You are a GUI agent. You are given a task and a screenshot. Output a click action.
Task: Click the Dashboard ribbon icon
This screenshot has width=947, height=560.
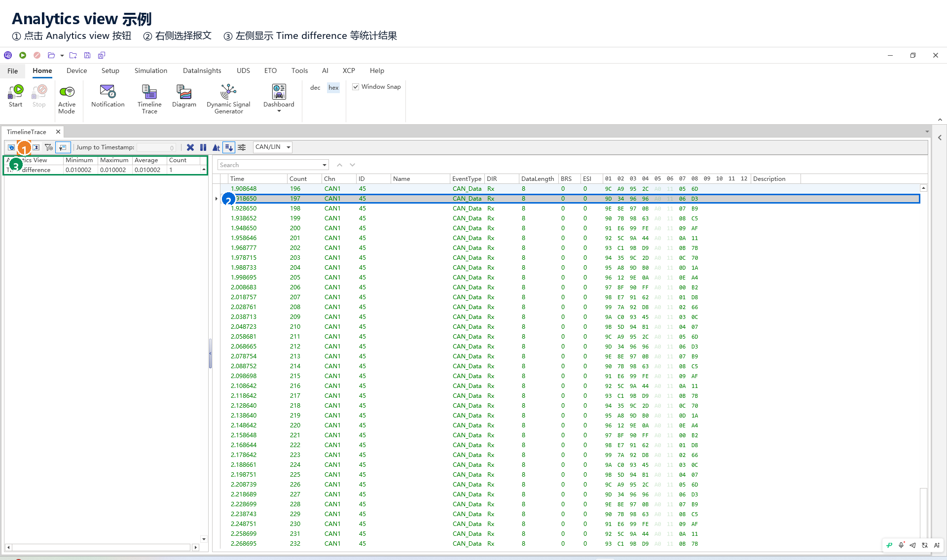[x=279, y=92]
